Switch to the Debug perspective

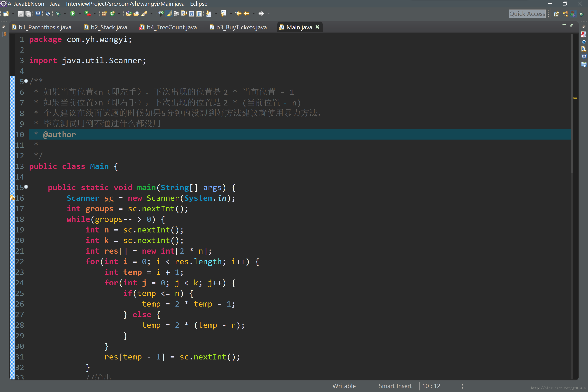click(x=581, y=14)
